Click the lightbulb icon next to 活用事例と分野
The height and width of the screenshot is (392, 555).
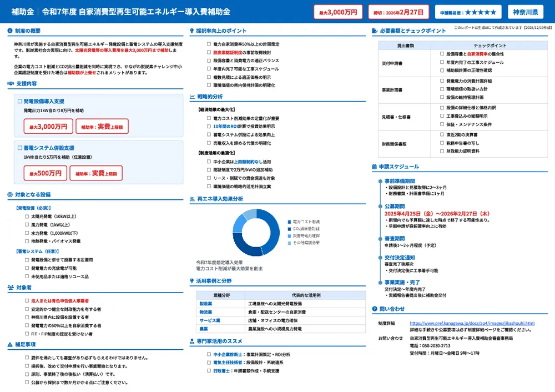[192, 281]
